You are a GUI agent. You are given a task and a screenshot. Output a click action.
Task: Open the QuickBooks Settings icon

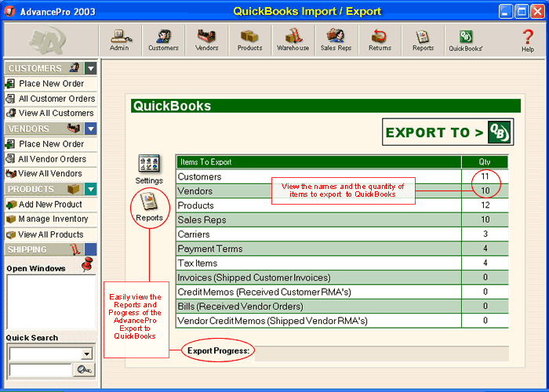tap(149, 169)
